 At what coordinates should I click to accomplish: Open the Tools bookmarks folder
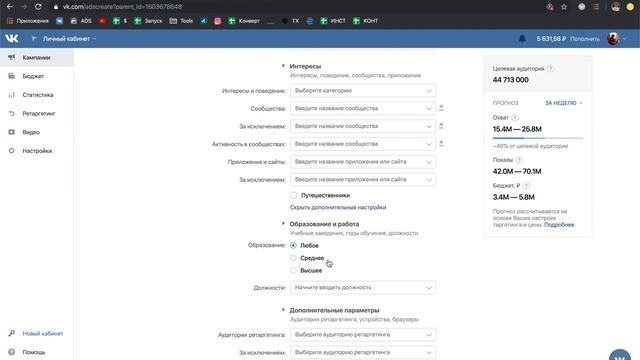181,21
